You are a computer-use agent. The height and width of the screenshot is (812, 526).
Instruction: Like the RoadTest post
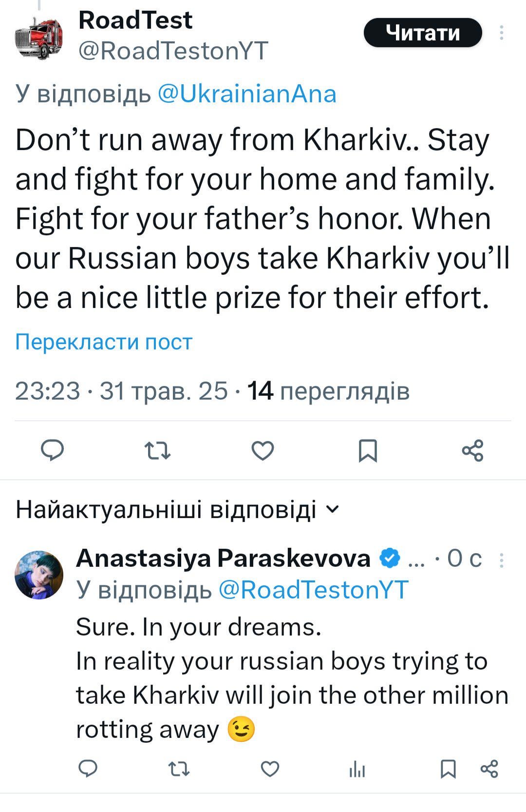pos(263,450)
